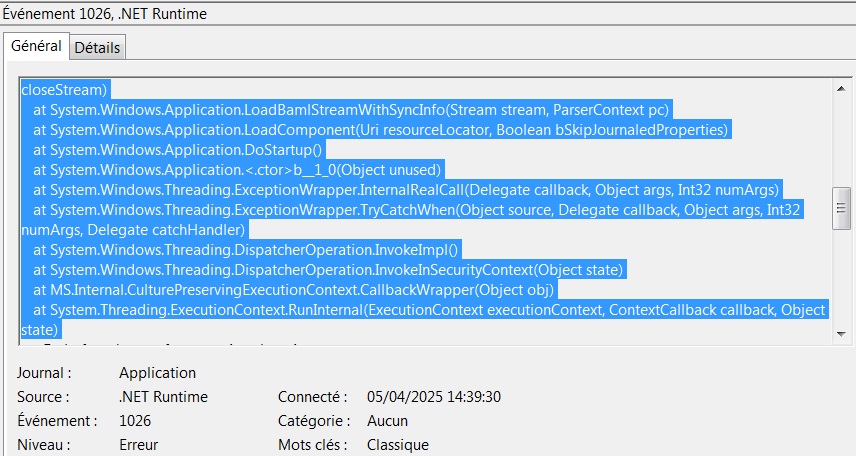Click the ExceptionWrapper.InternalRealCall line
This screenshot has height=456, width=856.
pos(406,190)
